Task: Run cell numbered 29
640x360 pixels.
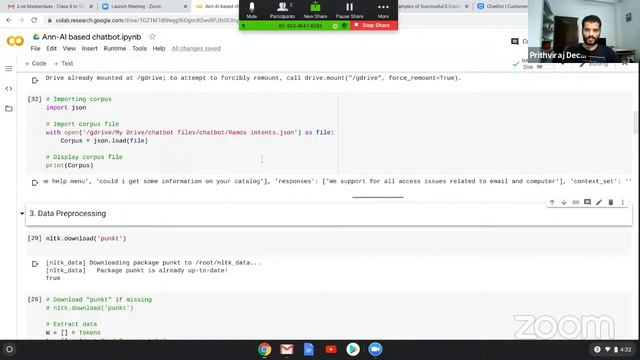Action: tap(34, 238)
